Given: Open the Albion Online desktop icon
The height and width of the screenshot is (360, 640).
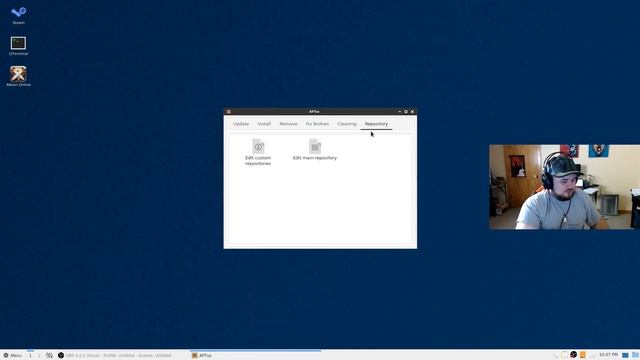Looking at the screenshot, I should pos(18,76).
